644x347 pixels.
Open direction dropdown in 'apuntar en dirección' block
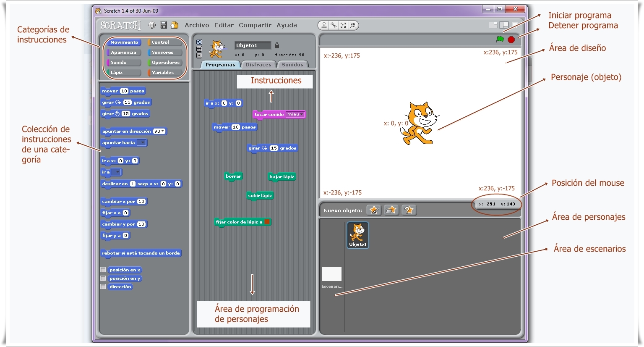[x=163, y=131]
